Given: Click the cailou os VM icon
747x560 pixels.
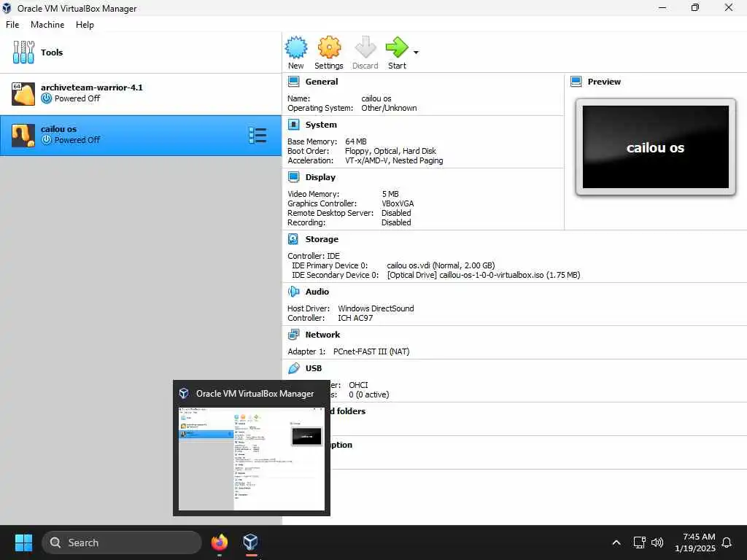Looking at the screenshot, I should [23, 135].
